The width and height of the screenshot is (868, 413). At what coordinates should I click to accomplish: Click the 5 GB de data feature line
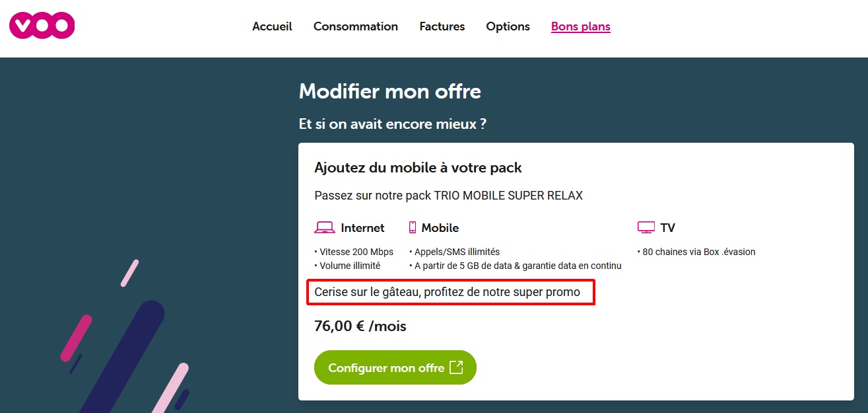click(x=517, y=266)
